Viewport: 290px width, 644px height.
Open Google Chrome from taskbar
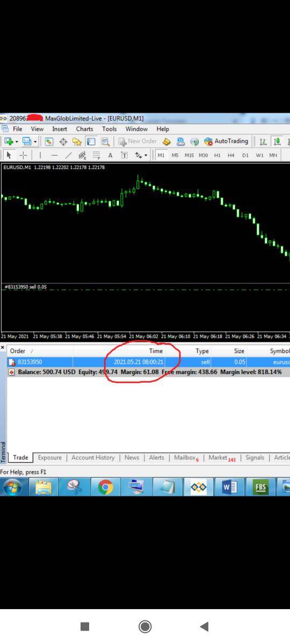[105, 487]
